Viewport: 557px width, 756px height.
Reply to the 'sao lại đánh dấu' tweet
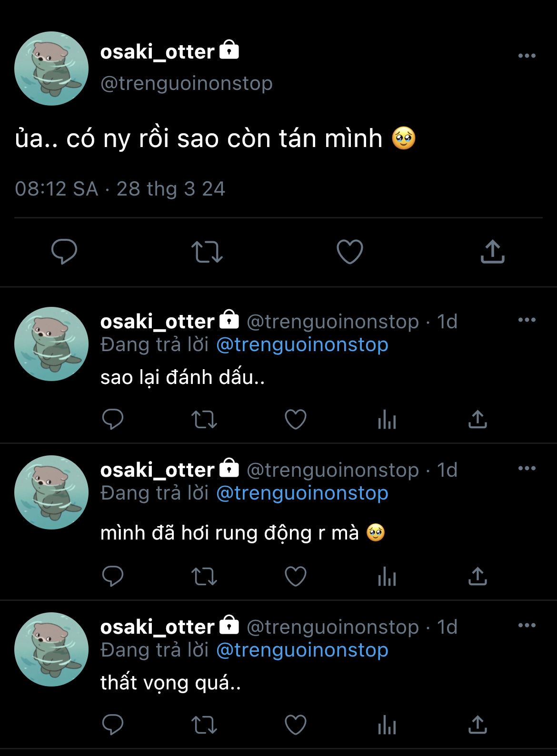113,419
